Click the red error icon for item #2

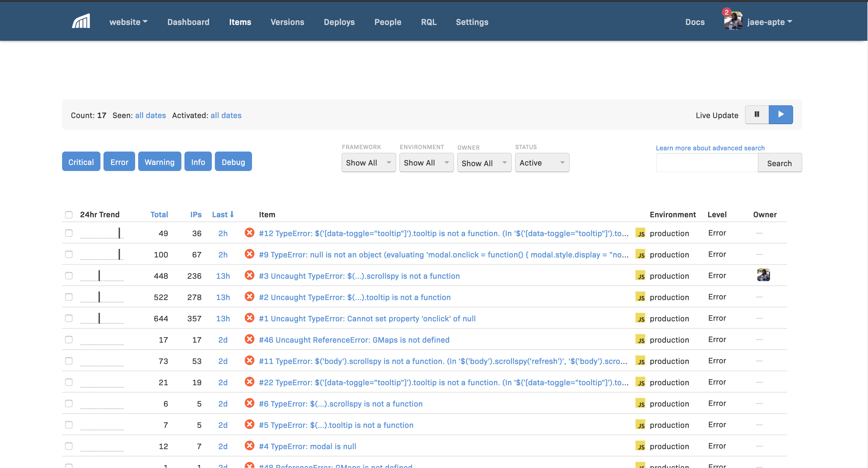(x=249, y=296)
